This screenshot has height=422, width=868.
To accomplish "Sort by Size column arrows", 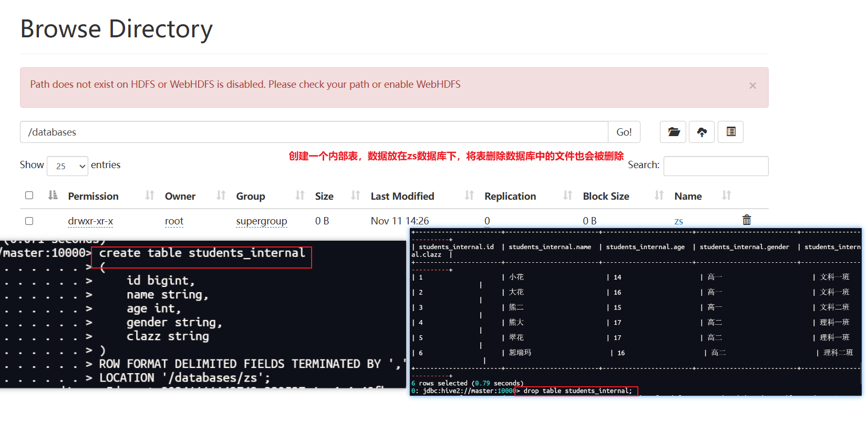I will (356, 195).
